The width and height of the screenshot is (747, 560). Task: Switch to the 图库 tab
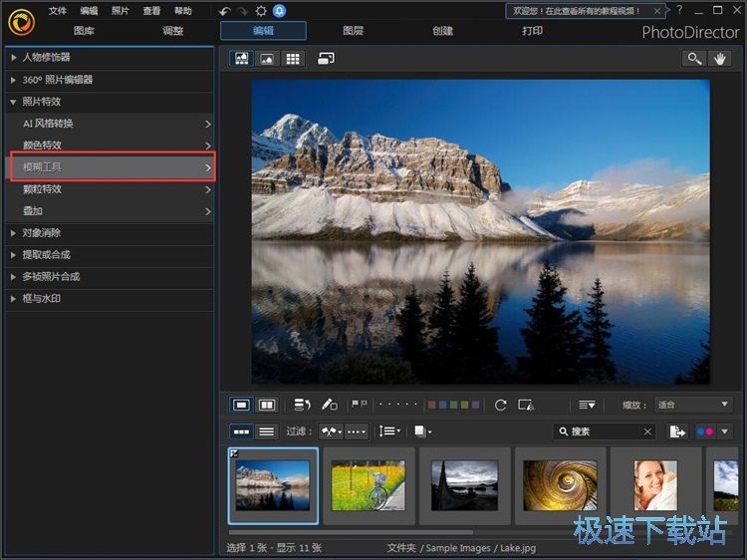pyautogui.click(x=84, y=31)
